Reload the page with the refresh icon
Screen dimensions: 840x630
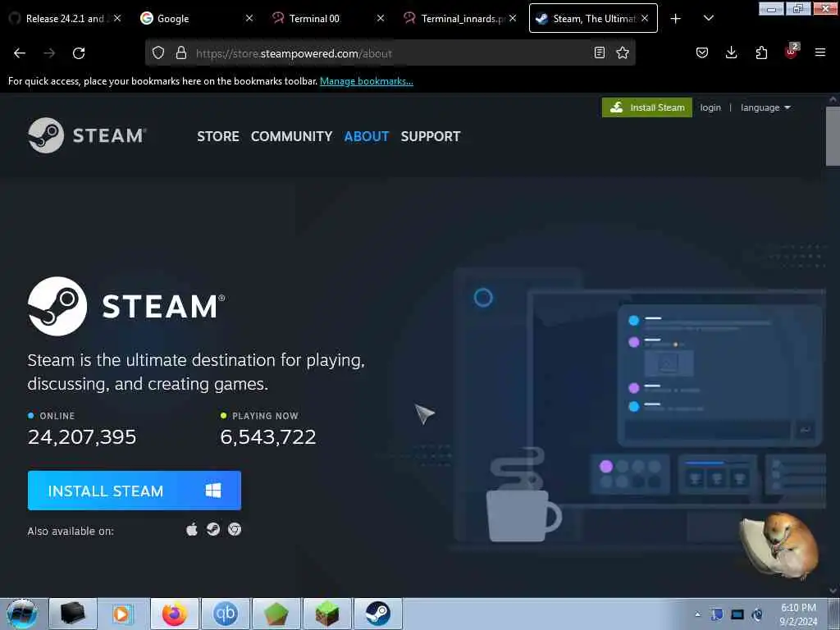pyautogui.click(x=79, y=53)
